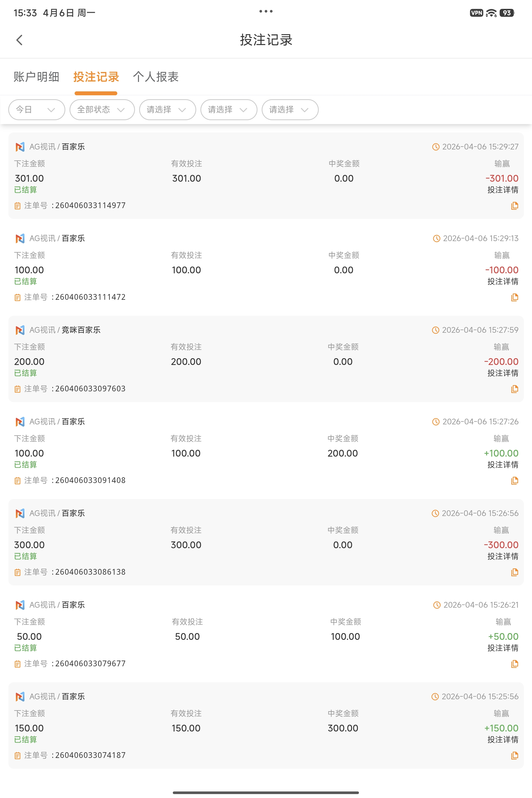Open 投注详情 for the 竞咪百家乐 bet
The image size is (532, 798).
pos(502,373)
